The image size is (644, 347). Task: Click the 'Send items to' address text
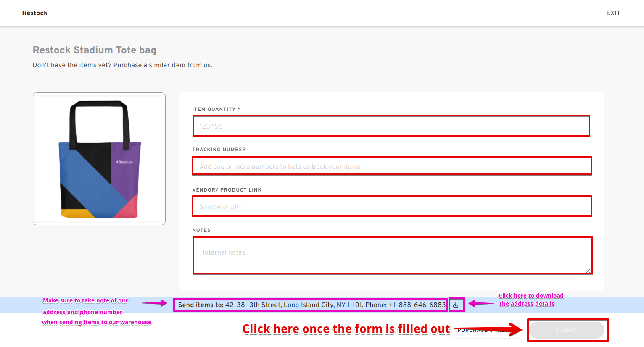click(311, 305)
